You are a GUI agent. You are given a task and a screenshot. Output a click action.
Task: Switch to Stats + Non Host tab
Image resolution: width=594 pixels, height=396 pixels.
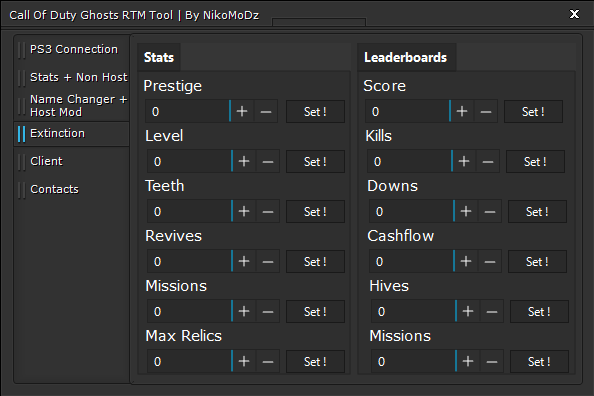click(x=72, y=77)
